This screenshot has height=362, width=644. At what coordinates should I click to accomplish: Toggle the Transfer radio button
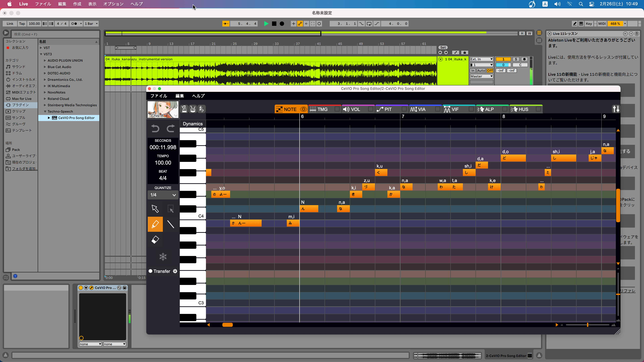pyautogui.click(x=150, y=271)
